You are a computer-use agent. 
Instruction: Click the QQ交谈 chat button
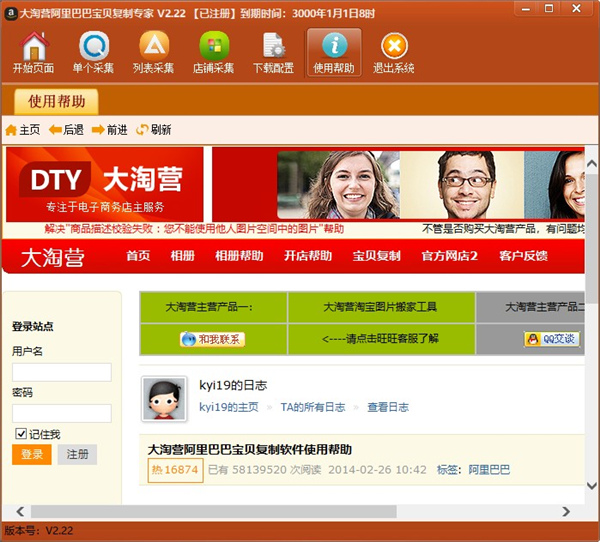click(552, 339)
